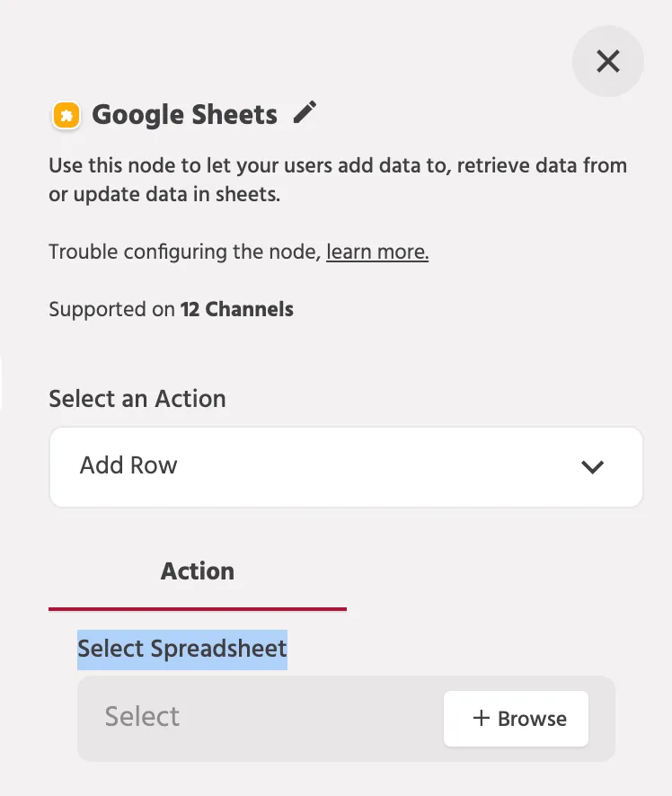This screenshot has height=796, width=672.
Task: Click the Select an Action label
Action: click(x=137, y=399)
